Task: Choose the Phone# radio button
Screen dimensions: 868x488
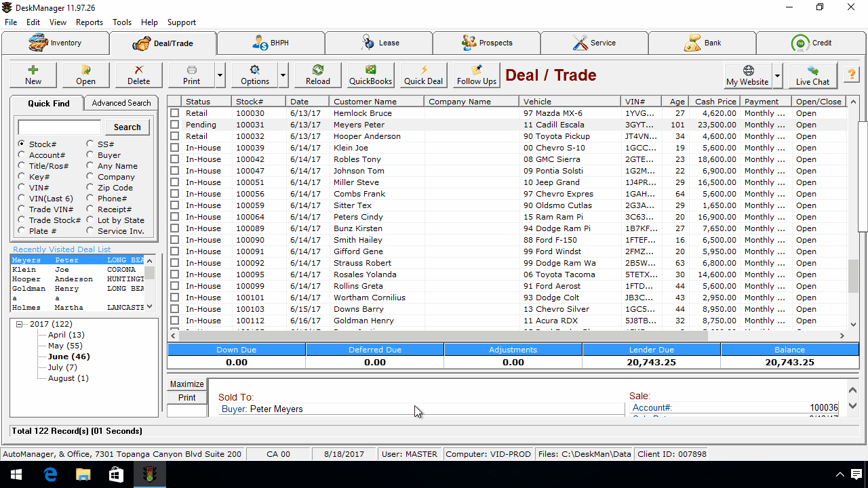Action: pyautogui.click(x=90, y=199)
